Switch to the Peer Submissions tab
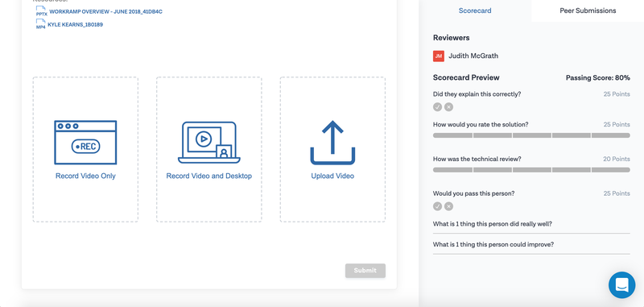The height and width of the screenshot is (307, 644). tap(588, 10)
